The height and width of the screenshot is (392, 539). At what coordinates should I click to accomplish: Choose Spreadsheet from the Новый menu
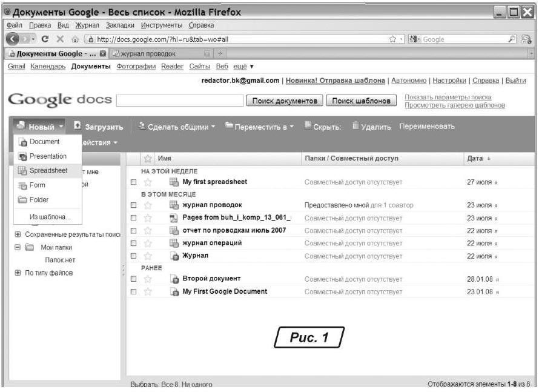pos(48,171)
